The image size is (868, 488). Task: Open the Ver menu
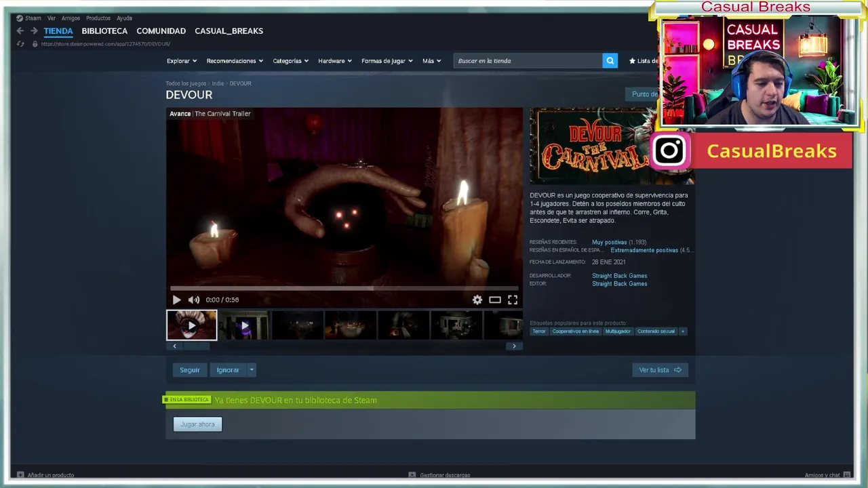coord(52,18)
